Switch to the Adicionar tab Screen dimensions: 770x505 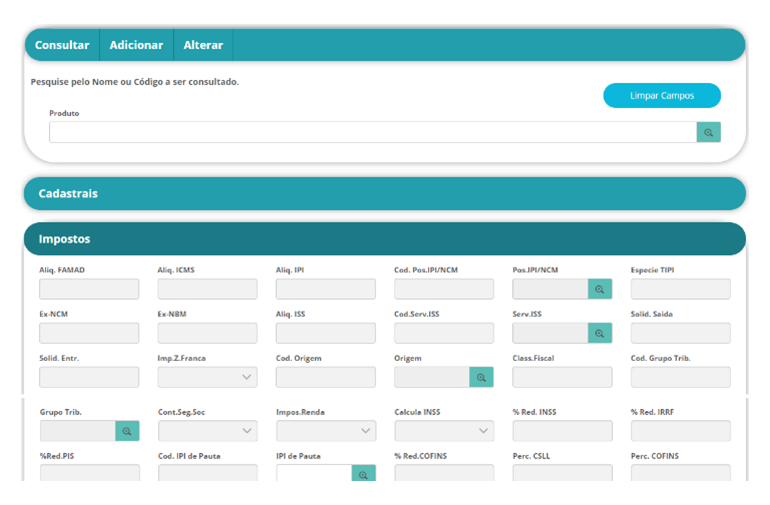click(136, 45)
